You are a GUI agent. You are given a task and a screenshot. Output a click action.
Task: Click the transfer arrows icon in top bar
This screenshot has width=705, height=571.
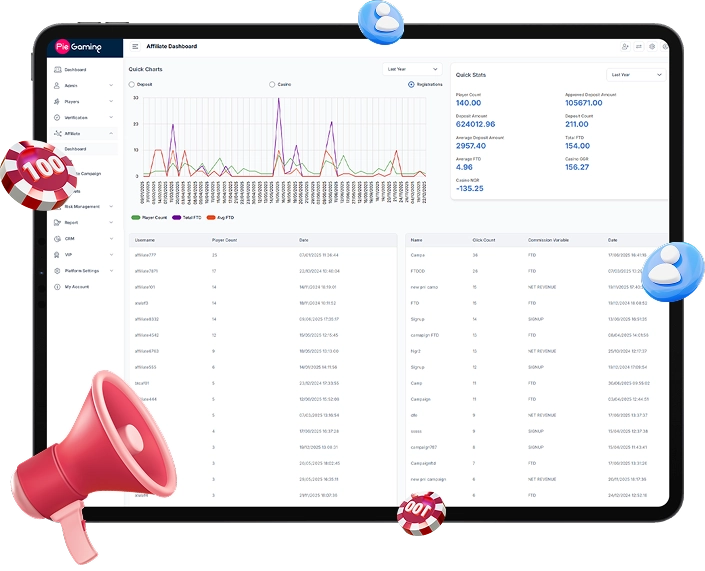pos(639,46)
